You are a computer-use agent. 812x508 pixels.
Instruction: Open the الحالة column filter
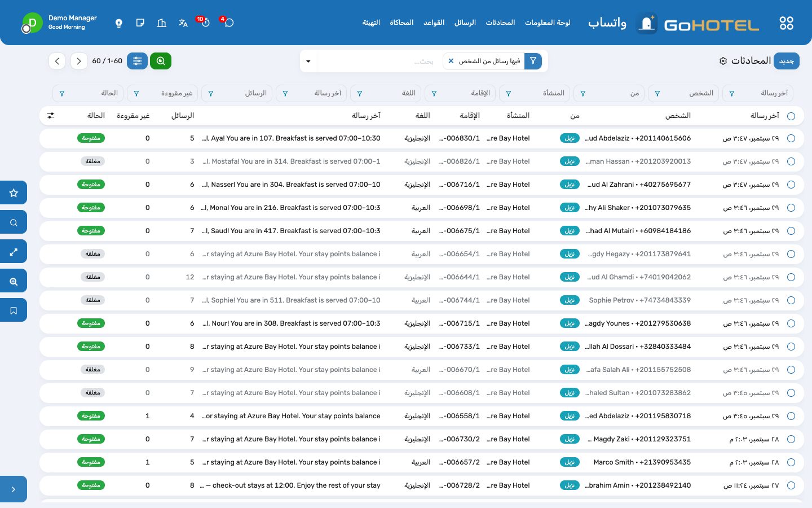click(x=88, y=94)
